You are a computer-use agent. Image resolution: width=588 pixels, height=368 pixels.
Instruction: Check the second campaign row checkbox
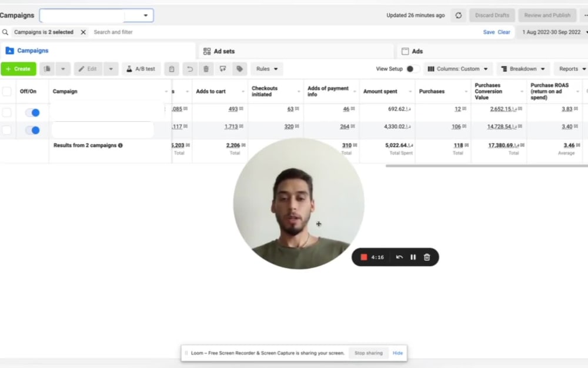[x=6, y=130]
